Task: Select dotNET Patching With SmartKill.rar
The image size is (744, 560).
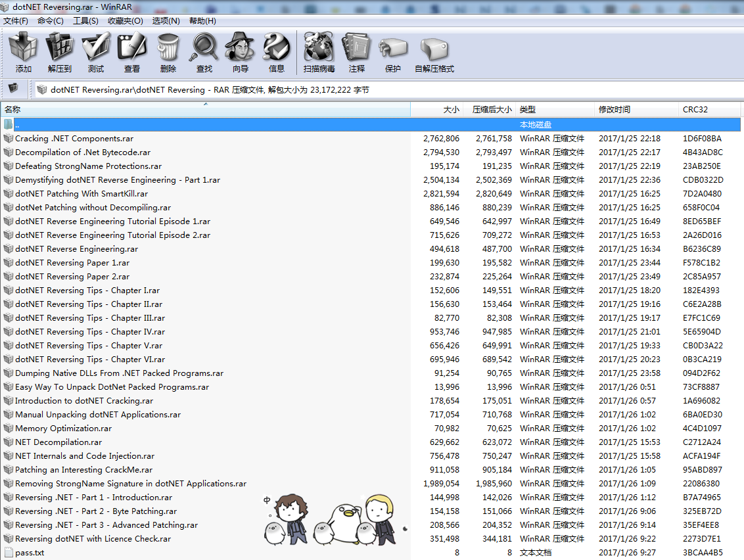Action: pyautogui.click(x=81, y=194)
